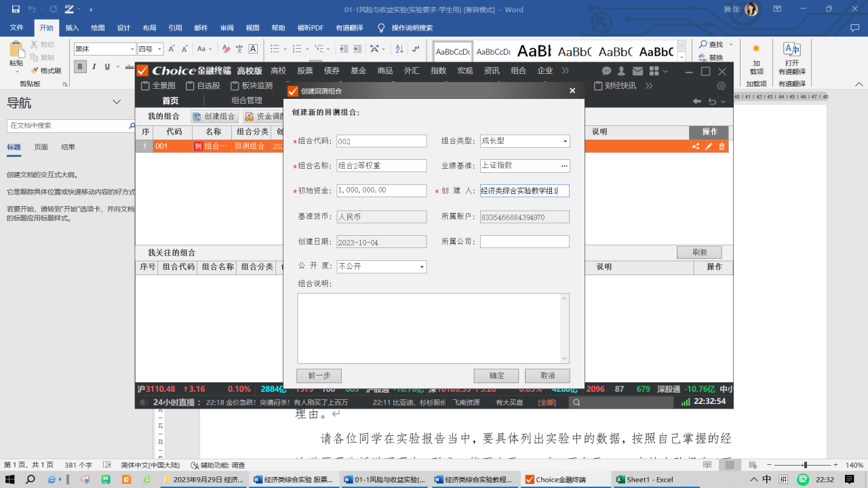This screenshot has width=868, height=488.
Task: Clear all formatting with eraser icon
Action: (226, 49)
